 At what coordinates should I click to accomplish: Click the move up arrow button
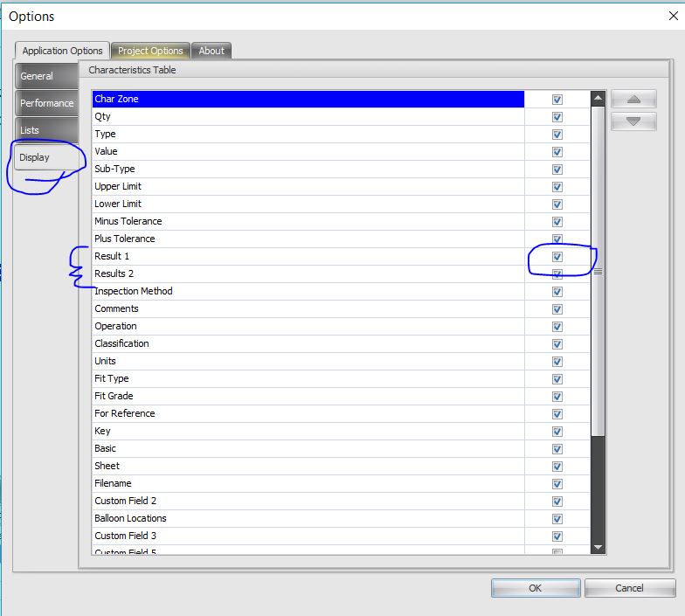[x=633, y=100]
